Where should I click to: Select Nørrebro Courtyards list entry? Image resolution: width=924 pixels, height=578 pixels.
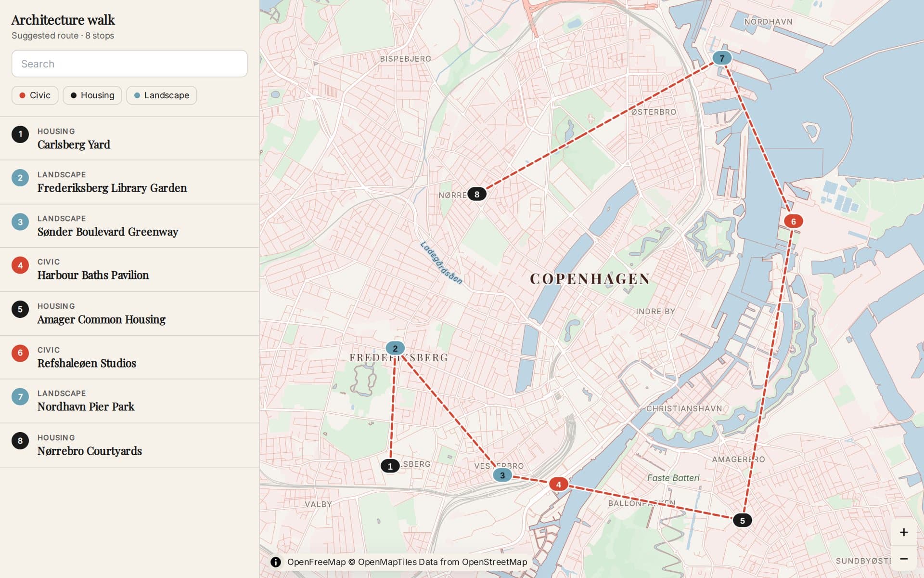tap(129, 445)
